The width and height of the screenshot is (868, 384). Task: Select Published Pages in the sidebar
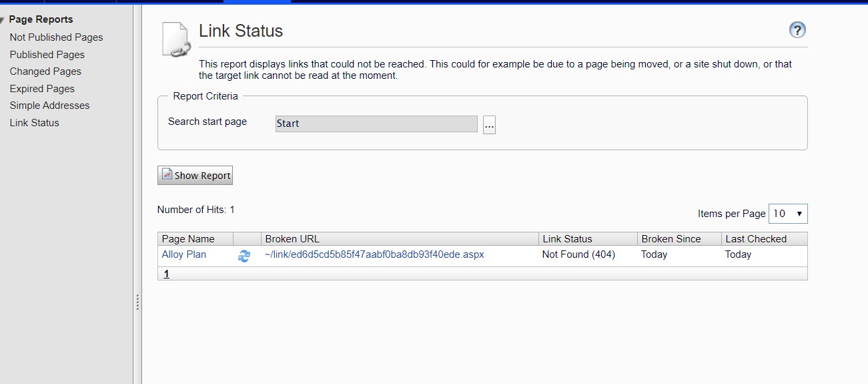point(47,55)
